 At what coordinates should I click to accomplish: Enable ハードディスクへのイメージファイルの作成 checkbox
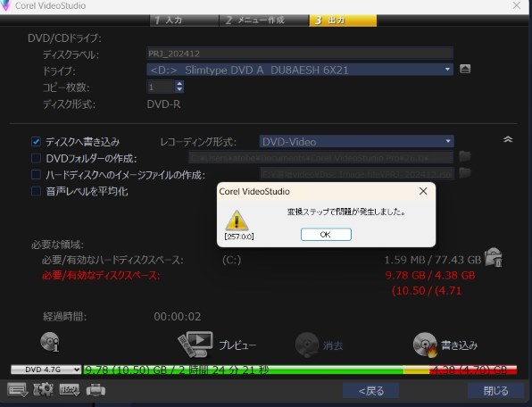point(36,175)
